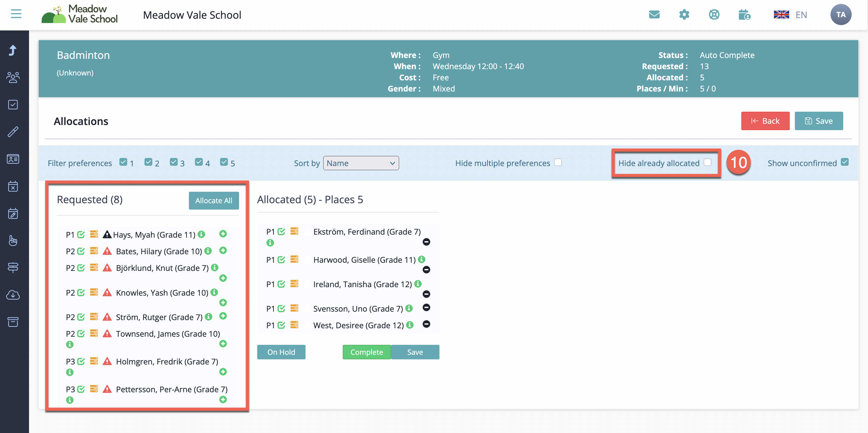This screenshot has height=433, width=868.
Task: Click the green Complete button
Action: [x=367, y=352]
